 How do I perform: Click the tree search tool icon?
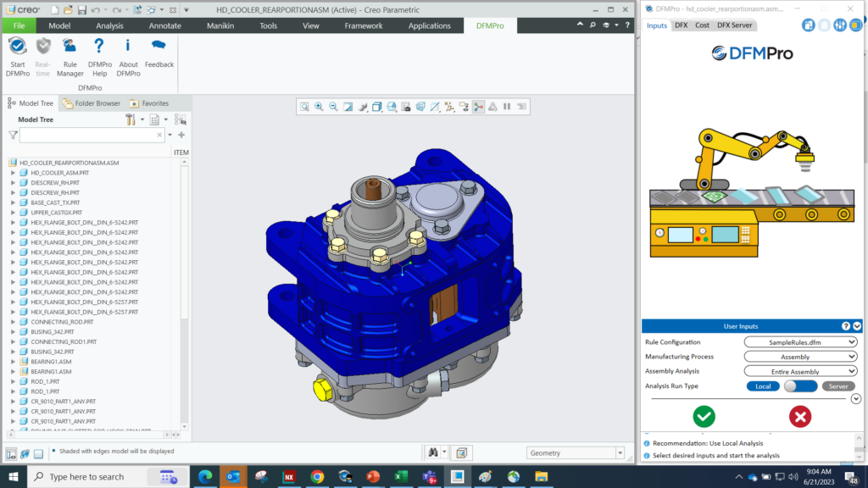[x=180, y=119]
